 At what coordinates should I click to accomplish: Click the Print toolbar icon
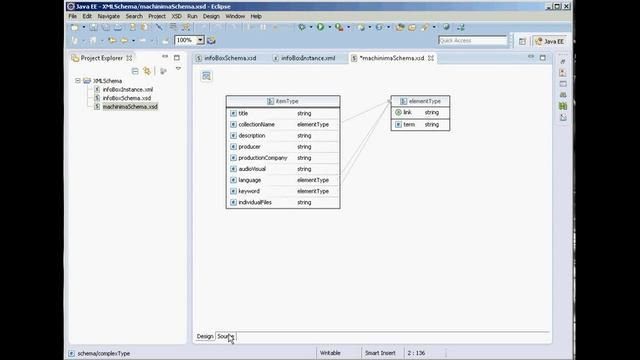[118, 27]
